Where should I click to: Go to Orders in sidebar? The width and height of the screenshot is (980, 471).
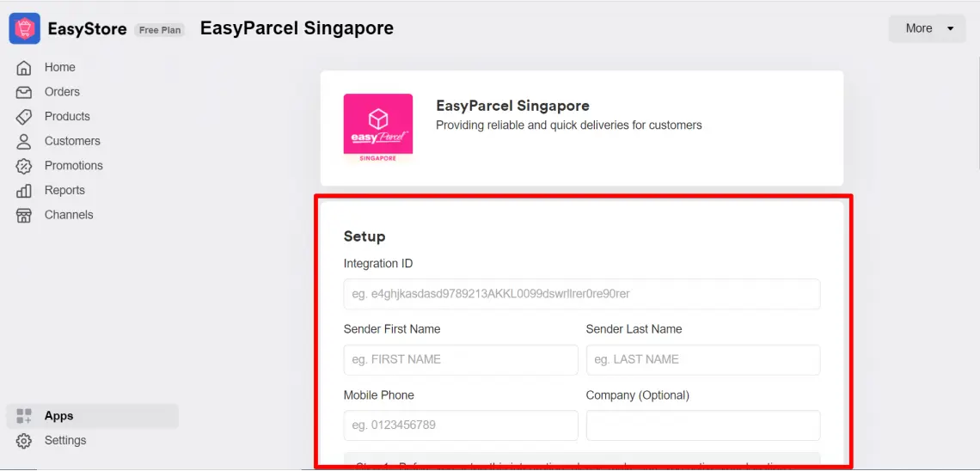[62, 92]
